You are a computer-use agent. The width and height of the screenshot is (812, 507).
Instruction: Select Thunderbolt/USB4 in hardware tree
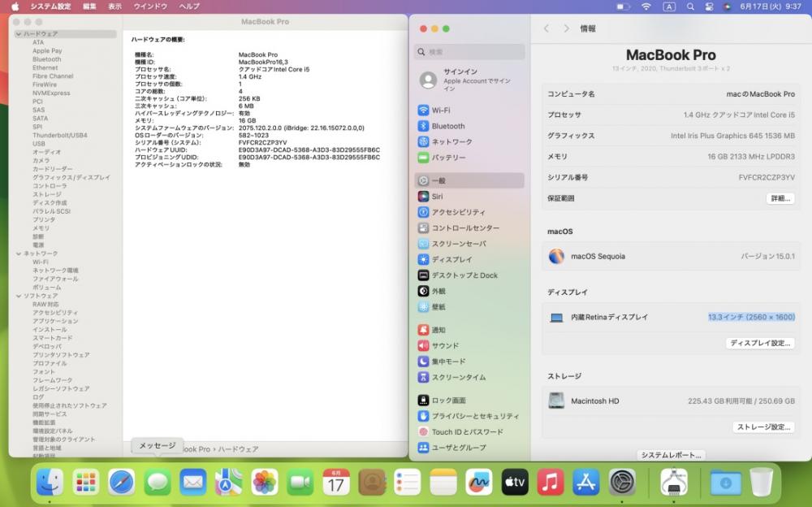click(60, 136)
